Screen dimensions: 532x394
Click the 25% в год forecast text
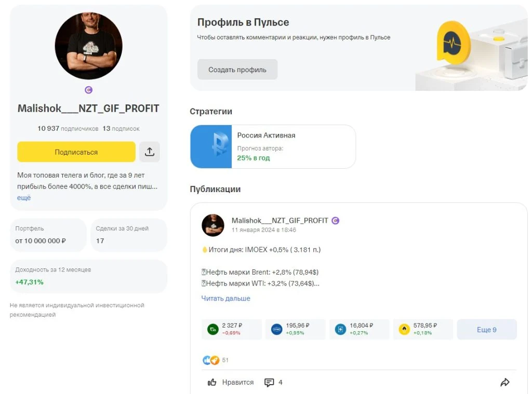click(x=254, y=158)
